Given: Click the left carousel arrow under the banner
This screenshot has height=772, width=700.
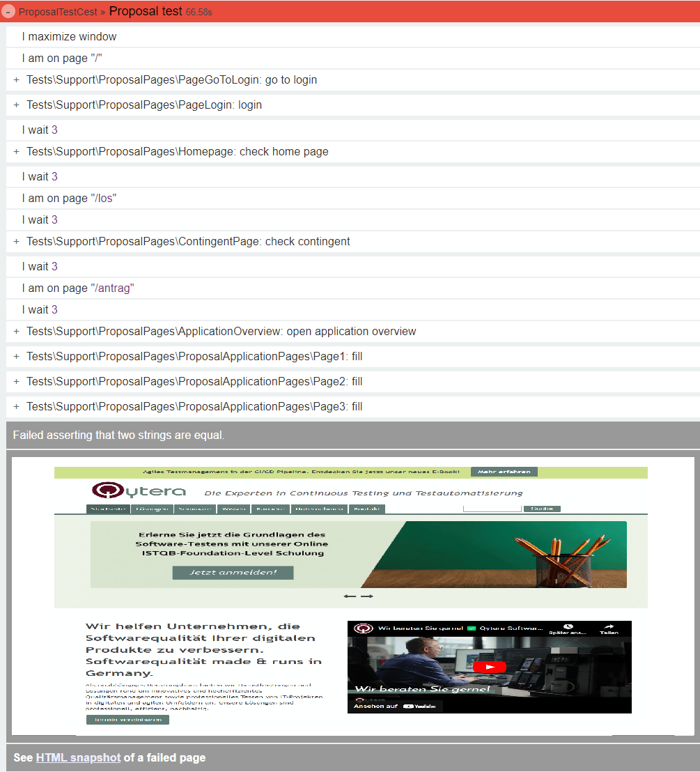Looking at the screenshot, I should click(x=350, y=596).
